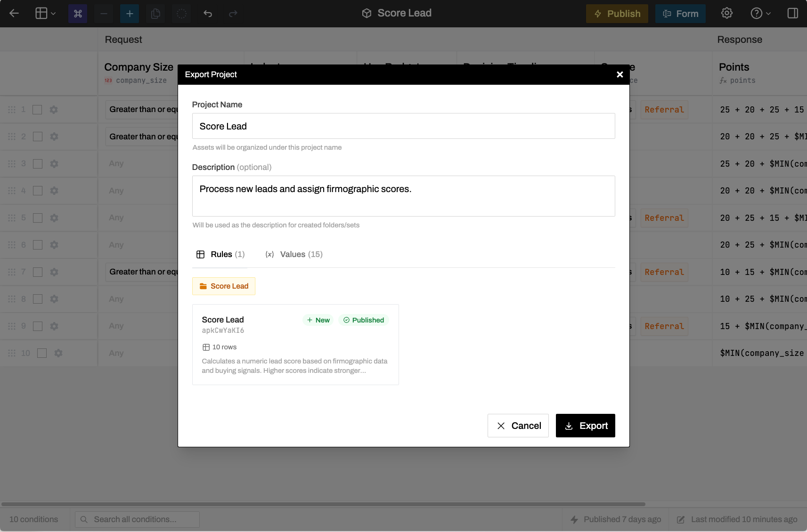Tick the checkbox for row 10
Screen dimensions: 807x532
(x=42, y=353)
